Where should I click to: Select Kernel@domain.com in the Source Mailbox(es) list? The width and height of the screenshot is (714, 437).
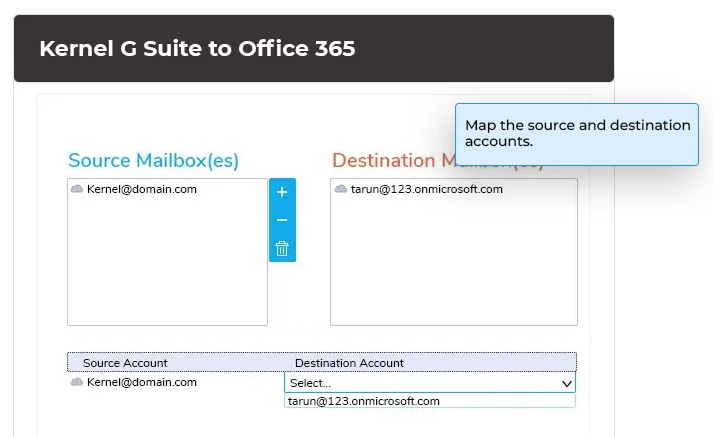tap(141, 189)
